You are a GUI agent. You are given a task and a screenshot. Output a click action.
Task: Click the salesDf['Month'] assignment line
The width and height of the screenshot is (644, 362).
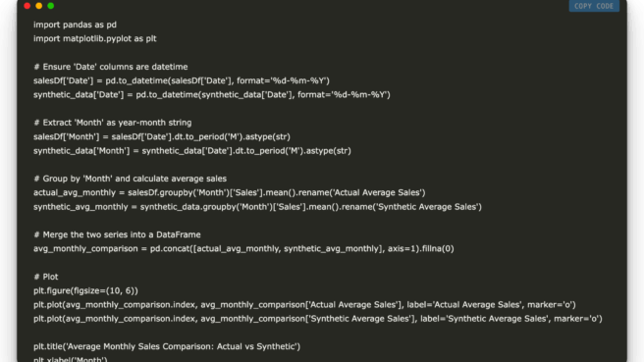point(162,136)
